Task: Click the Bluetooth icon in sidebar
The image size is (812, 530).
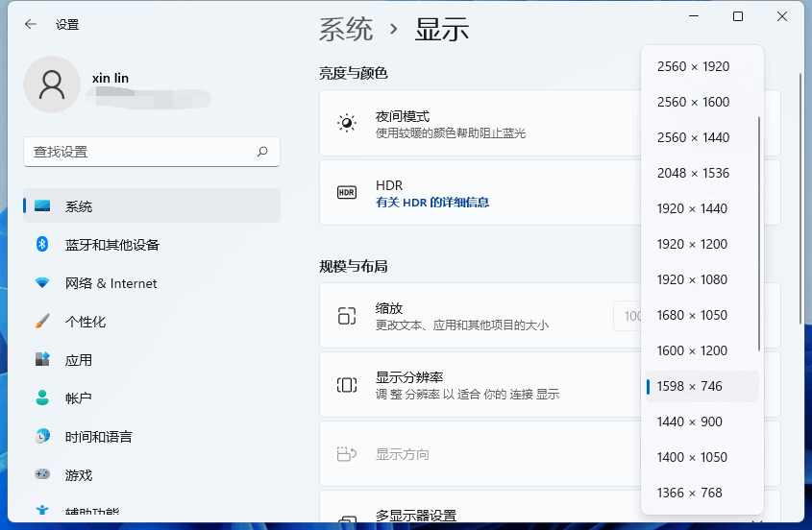Action: 42,244
